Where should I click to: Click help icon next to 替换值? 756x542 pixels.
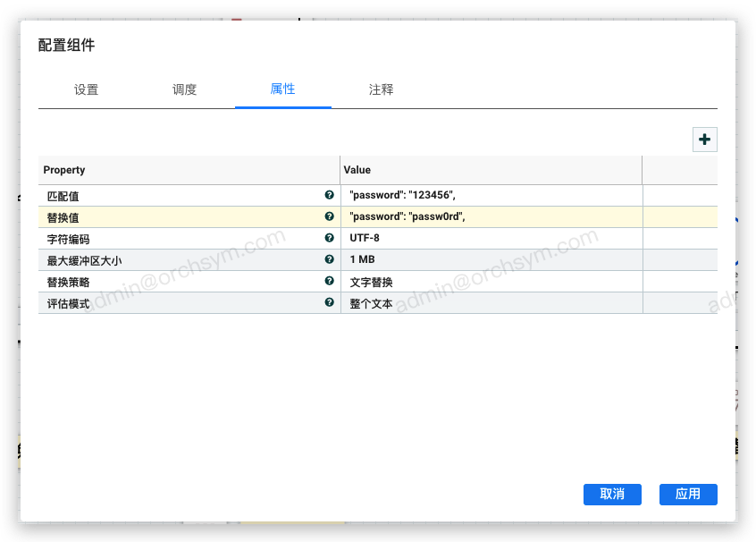[329, 216]
